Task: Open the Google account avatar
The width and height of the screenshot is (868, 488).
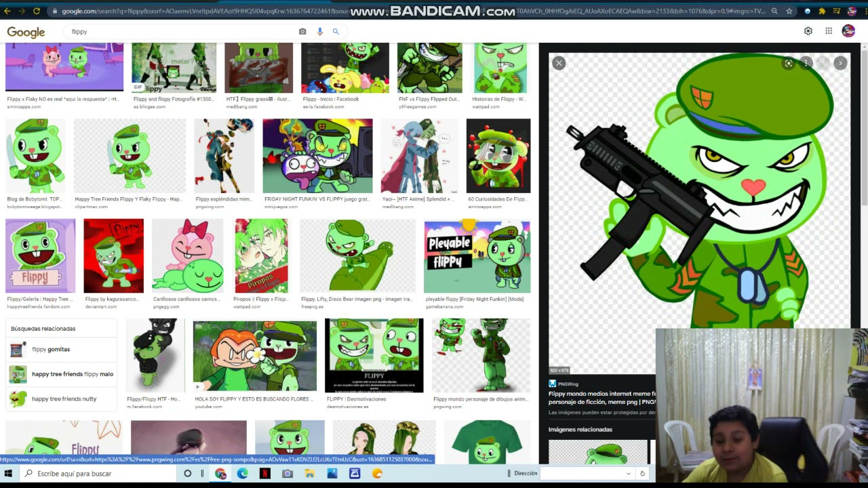Action: (848, 31)
